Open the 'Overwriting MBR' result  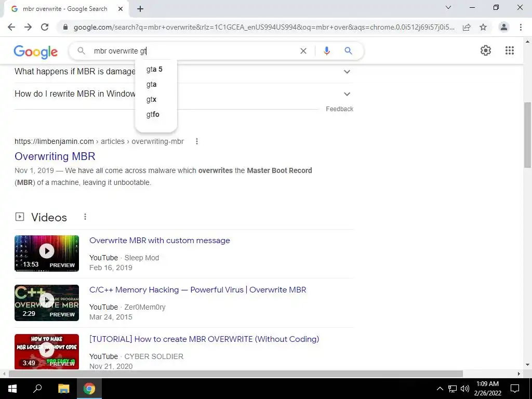55,156
